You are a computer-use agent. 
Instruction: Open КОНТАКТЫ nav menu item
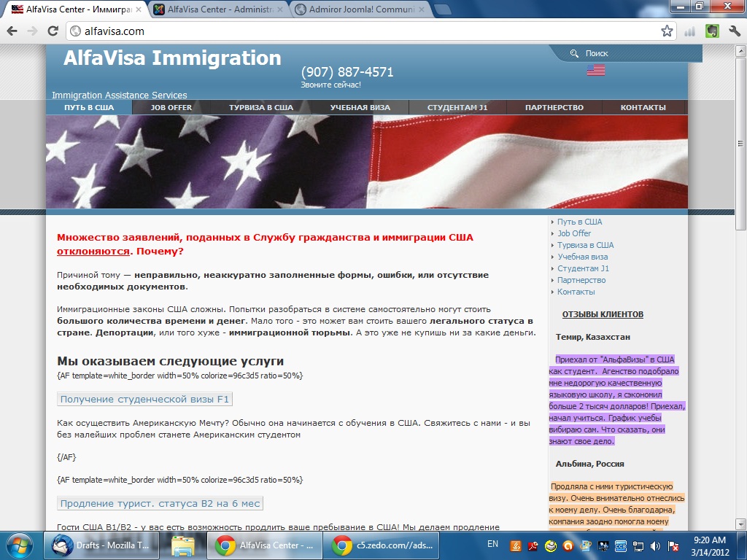click(x=643, y=107)
